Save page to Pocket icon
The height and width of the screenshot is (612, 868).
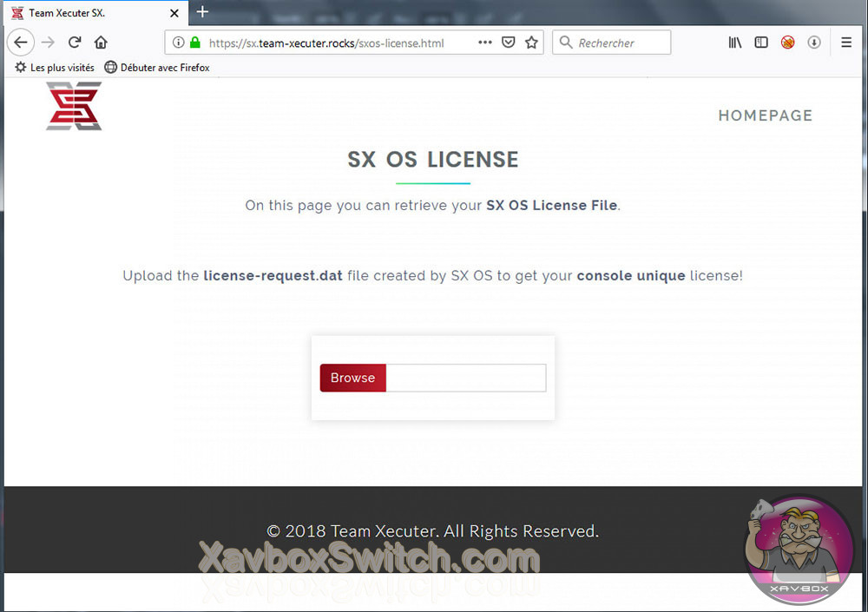(x=508, y=42)
